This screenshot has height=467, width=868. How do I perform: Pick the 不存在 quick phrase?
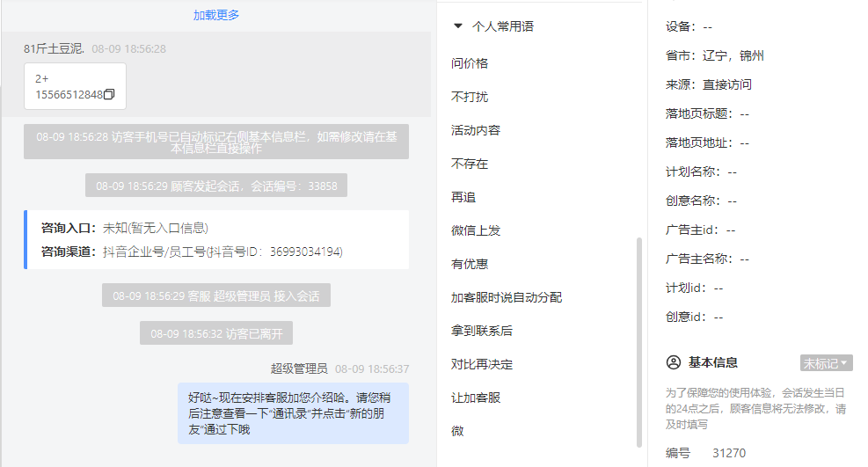coord(470,164)
